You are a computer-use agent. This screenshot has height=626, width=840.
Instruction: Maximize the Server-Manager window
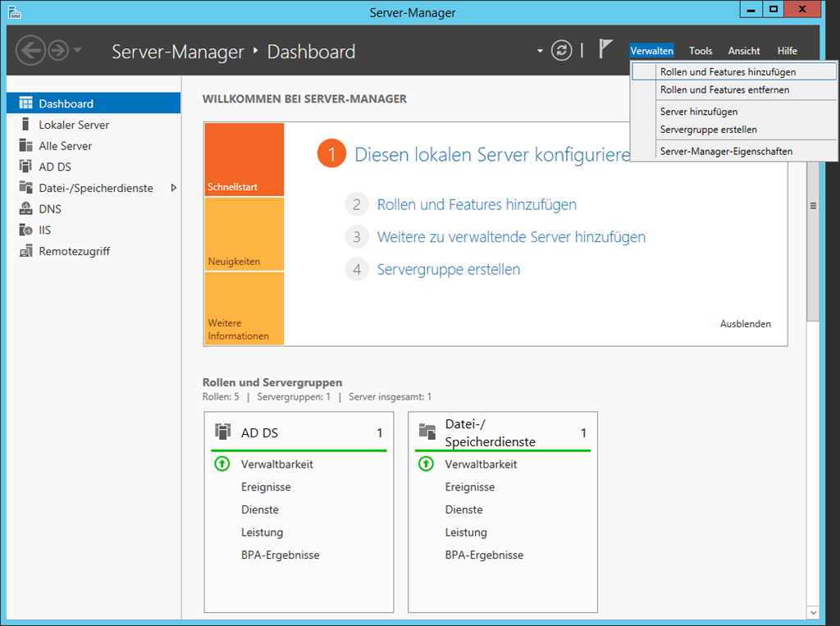click(x=774, y=9)
